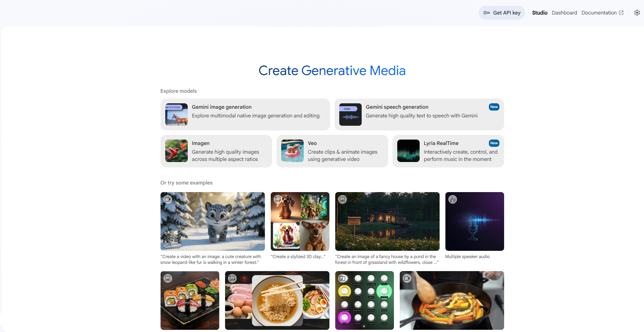Image resolution: width=644 pixels, height=332 pixels.
Task: Open the Multiple speaker audio example
Action: pyautogui.click(x=475, y=221)
